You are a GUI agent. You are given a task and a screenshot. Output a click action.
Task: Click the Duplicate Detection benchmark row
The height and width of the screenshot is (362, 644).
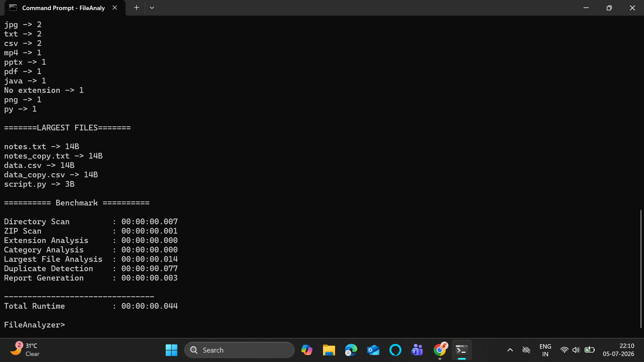point(91,268)
